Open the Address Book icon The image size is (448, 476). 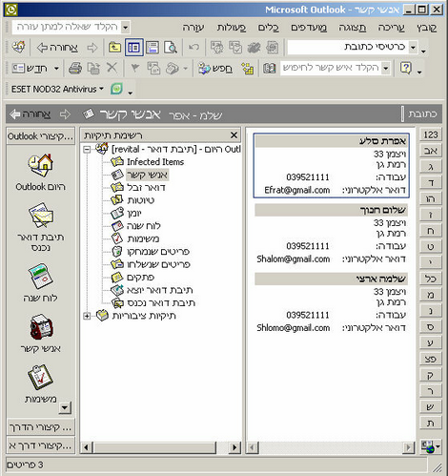tap(269, 68)
